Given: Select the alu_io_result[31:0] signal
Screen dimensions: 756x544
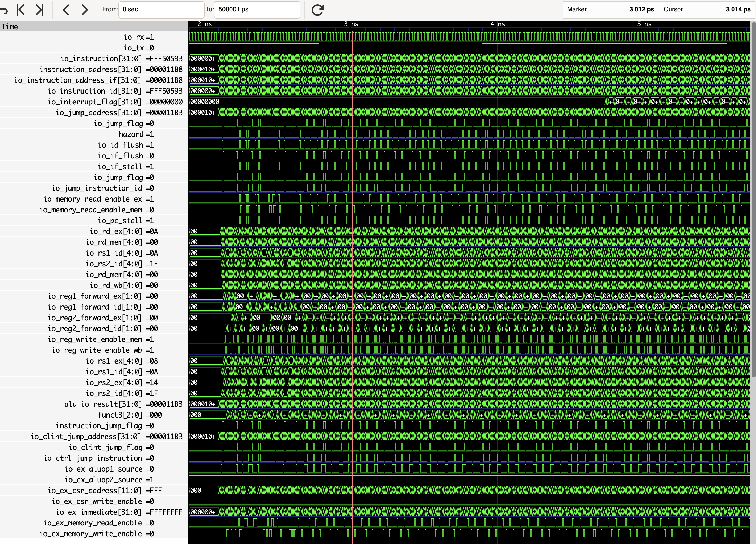Looking at the screenshot, I should point(94,404).
